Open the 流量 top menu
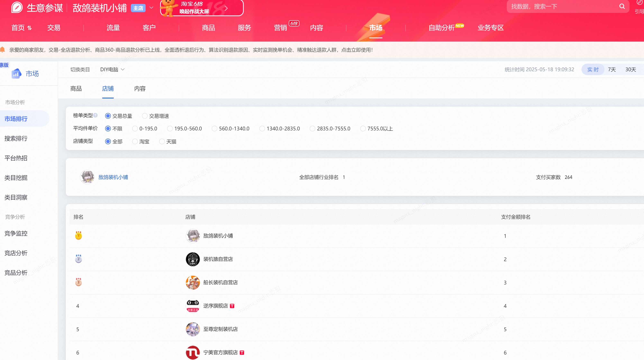This screenshot has height=360, width=644. (x=113, y=28)
